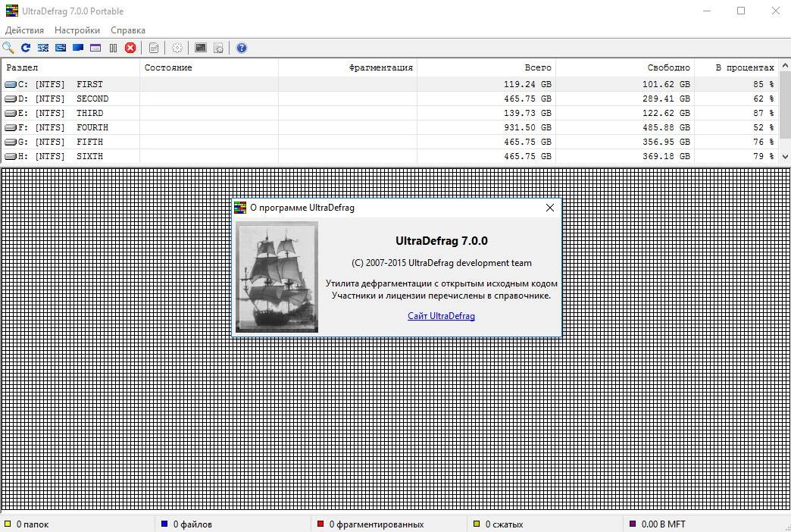
Task: Select the H: [NTFS] SIXTH drive row
Action: point(390,156)
